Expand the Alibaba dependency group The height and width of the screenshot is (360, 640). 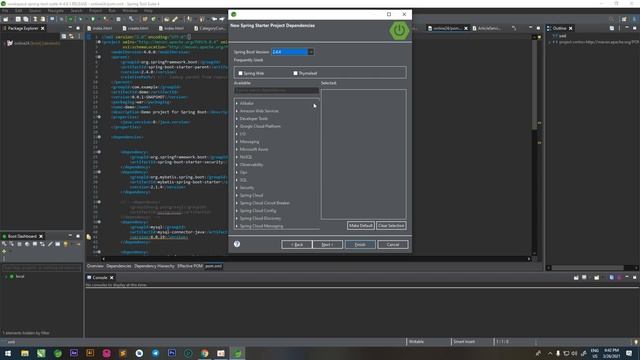coord(237,103)
